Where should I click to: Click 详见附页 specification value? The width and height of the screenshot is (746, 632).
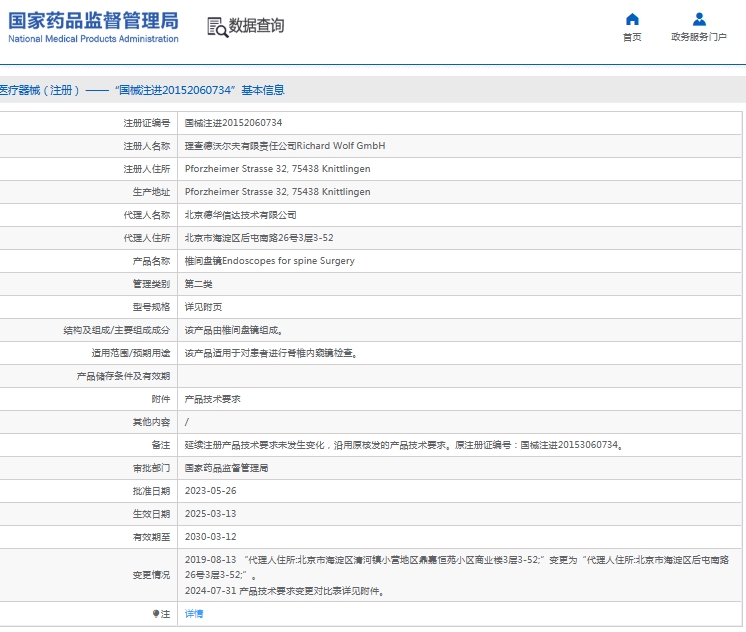click(x=203, y=307)
